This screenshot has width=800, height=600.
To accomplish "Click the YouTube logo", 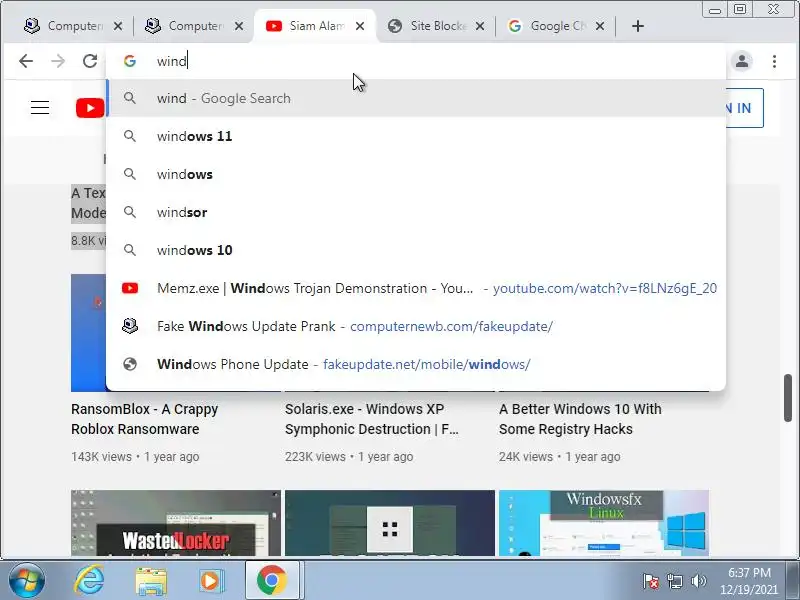I will (x=90, y=108).
